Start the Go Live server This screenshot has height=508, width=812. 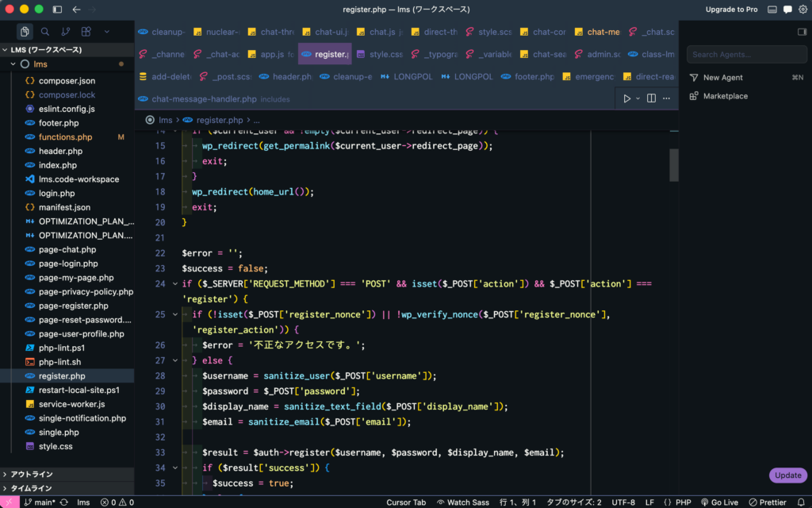click(719, 502)
